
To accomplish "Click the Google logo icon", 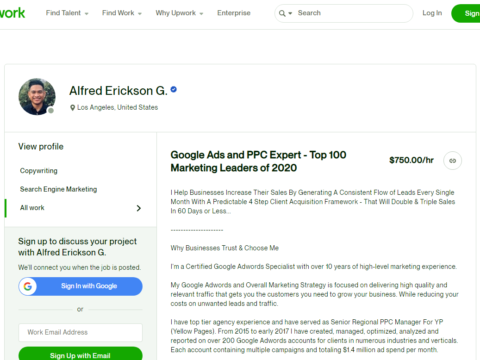I will coord(28,286).
